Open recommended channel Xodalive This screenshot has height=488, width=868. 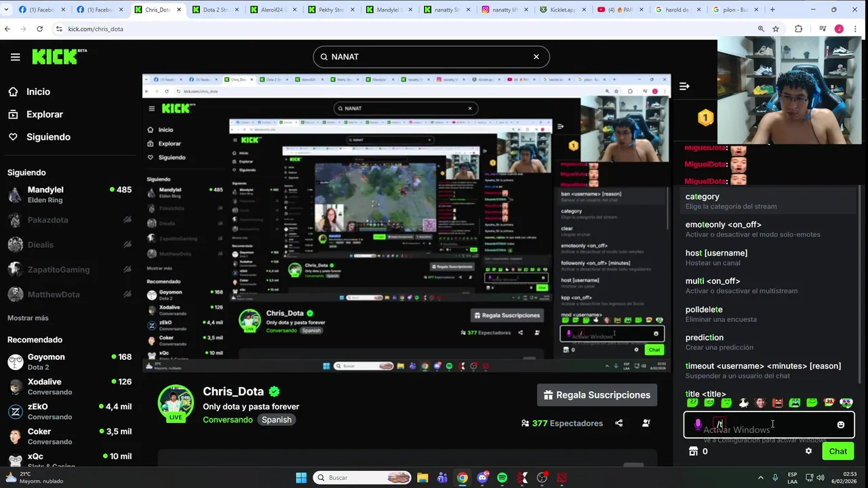(x=69, y=387)
